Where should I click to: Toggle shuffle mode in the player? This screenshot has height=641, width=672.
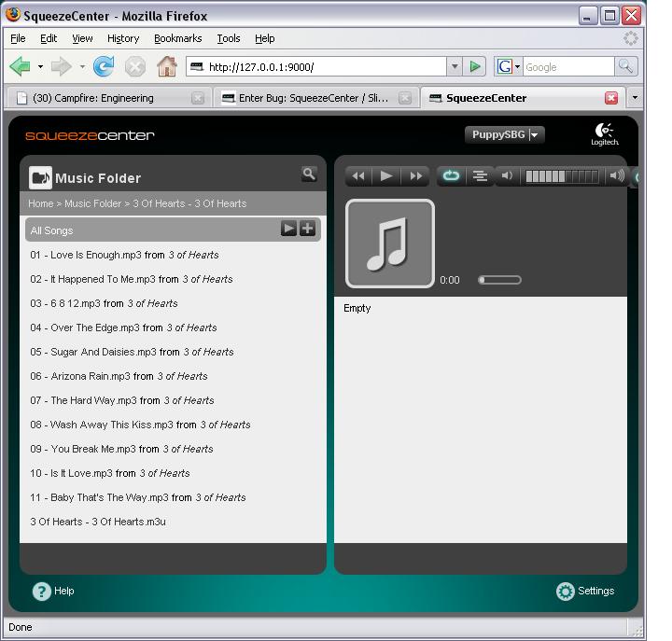pos(480,176)
